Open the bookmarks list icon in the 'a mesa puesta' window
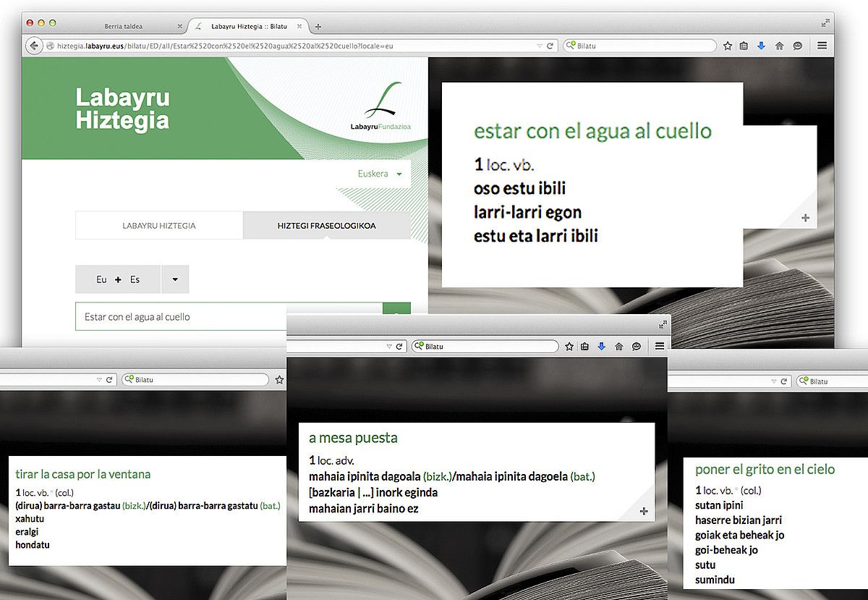 [584, 347]
